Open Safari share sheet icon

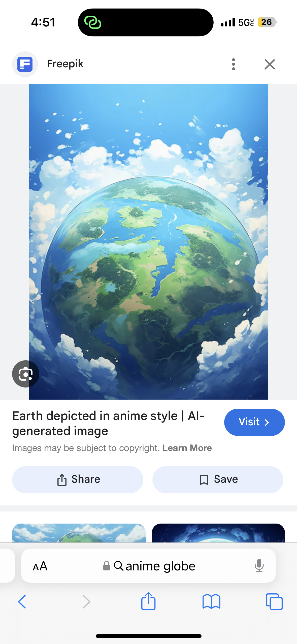(148, 601)
